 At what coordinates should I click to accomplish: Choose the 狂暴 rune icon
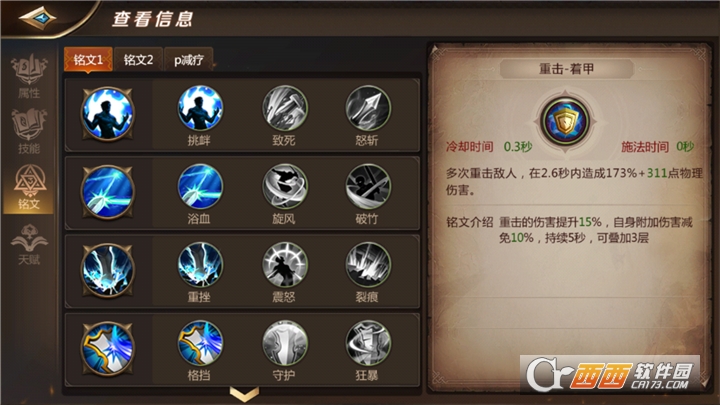(368, 343)
